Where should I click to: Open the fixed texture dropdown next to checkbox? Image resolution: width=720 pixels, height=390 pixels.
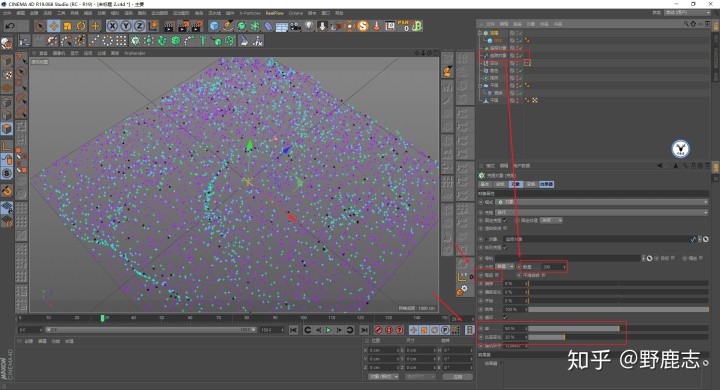551,220
